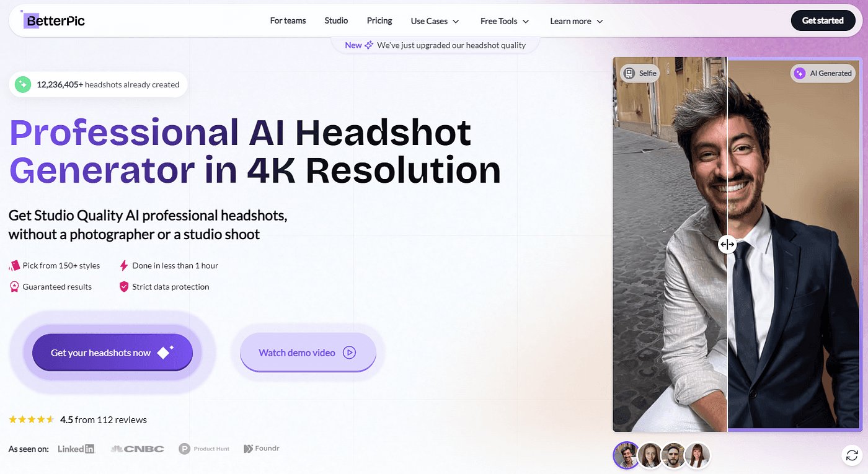Click the CNBC logo
Screen dimensions: 868x474
(x=137, y=449)
